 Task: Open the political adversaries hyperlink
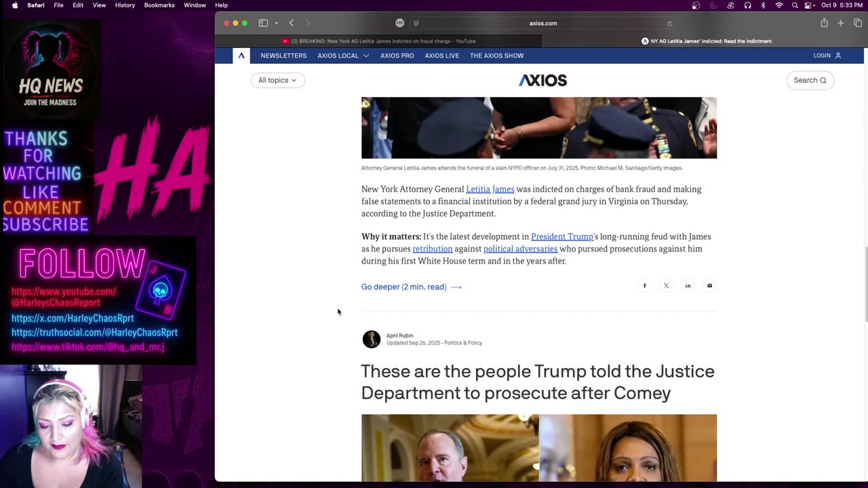[x=520, y=249]
